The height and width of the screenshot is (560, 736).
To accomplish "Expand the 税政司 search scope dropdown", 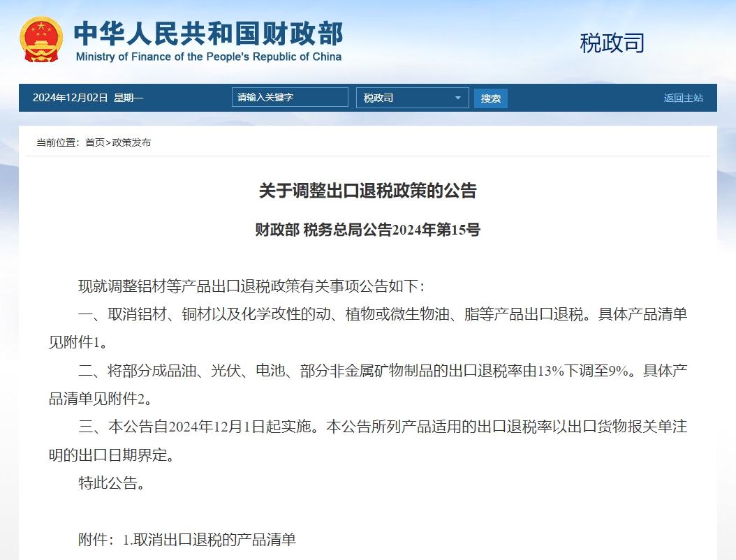I will point(412,98).
